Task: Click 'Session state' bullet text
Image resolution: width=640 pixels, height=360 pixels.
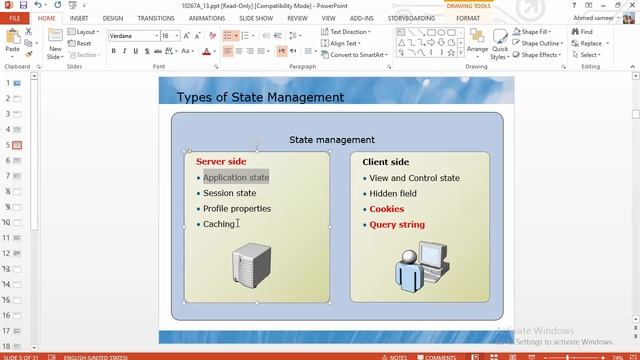Action: coord(229,193)
